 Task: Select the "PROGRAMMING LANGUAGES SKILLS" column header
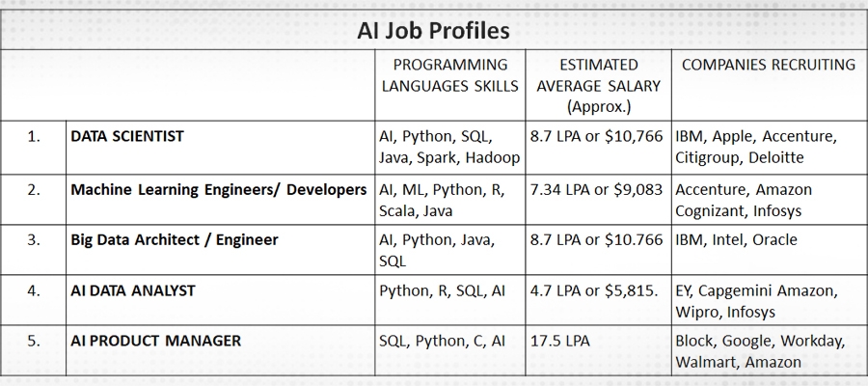(449, 75)
